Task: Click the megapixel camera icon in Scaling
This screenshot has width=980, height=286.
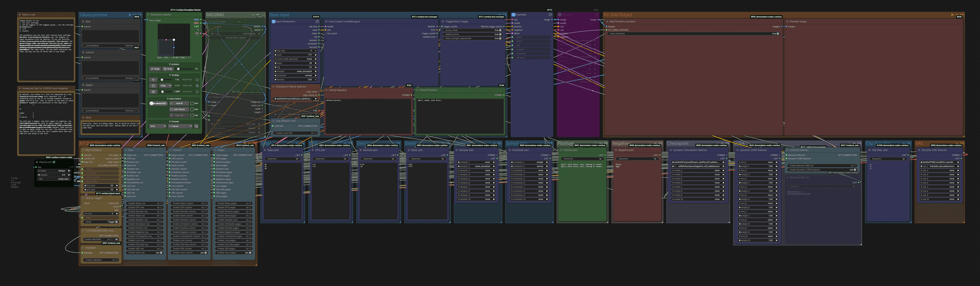Action: tap(153, 92)
